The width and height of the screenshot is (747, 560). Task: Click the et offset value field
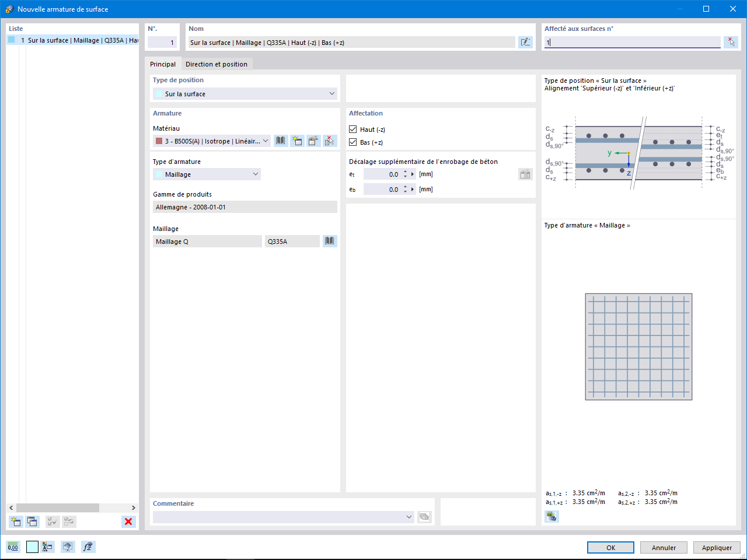click(382, 174)
